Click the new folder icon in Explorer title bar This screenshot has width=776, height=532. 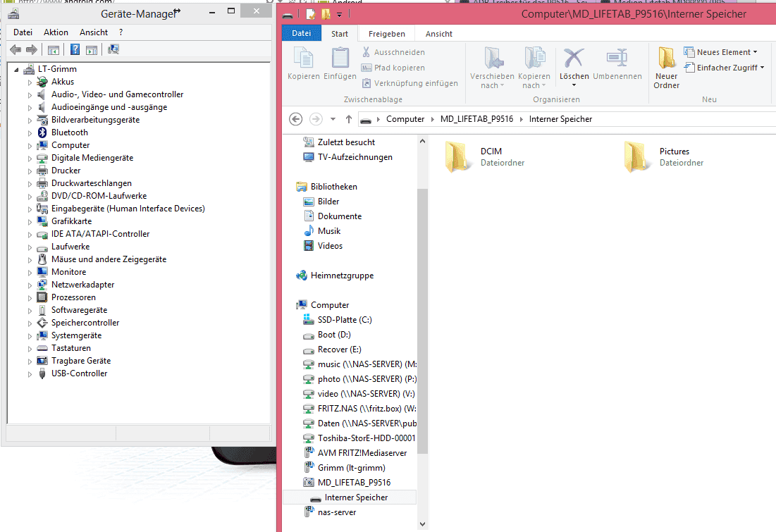pos(326,15)
